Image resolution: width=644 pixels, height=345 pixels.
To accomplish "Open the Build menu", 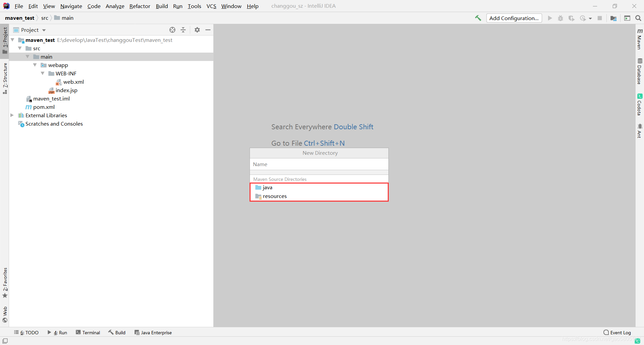I will pos(162,6).
